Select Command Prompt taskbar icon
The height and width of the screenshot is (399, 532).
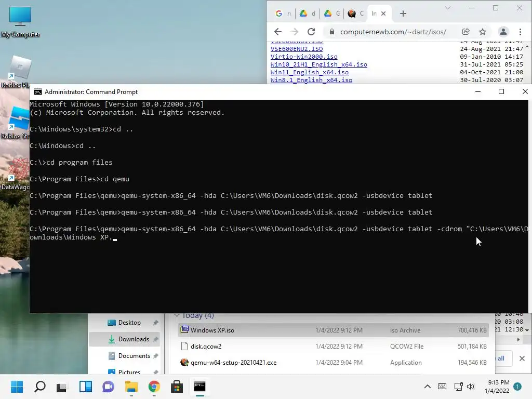[199, 387]
